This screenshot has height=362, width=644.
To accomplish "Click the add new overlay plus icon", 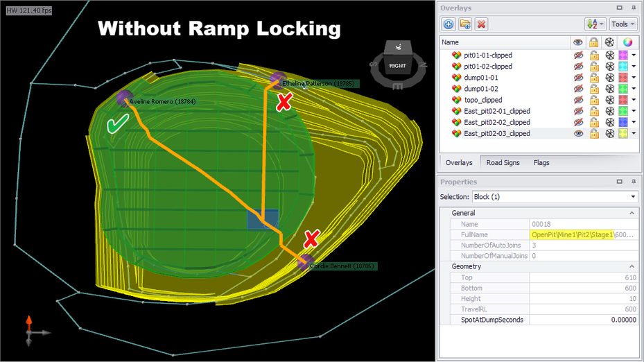I will coord(448,24).
